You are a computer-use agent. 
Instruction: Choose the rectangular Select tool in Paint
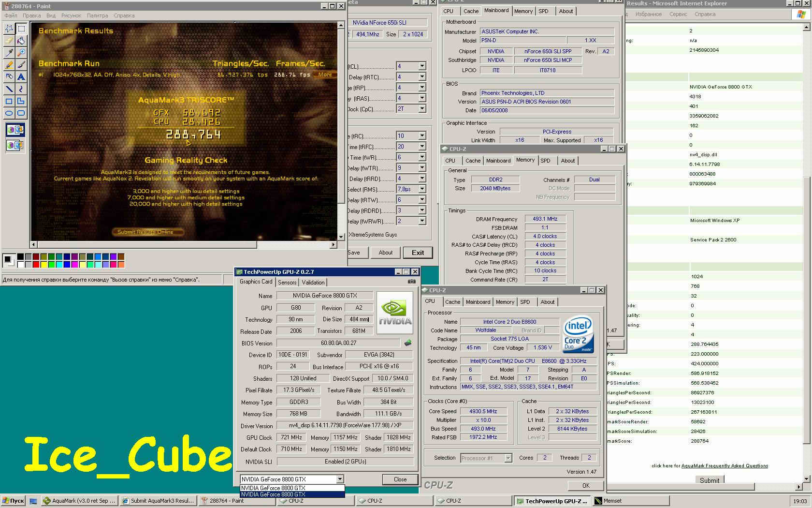point(21,29)
